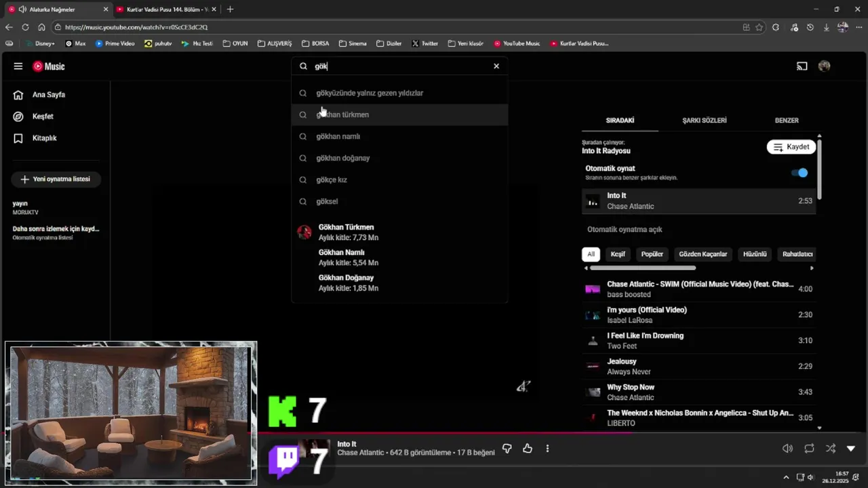The image size is (868, 488).
Task: Play 'Chase Atlantic - SWIM' from the queue
Action: (x=698, y=289)
